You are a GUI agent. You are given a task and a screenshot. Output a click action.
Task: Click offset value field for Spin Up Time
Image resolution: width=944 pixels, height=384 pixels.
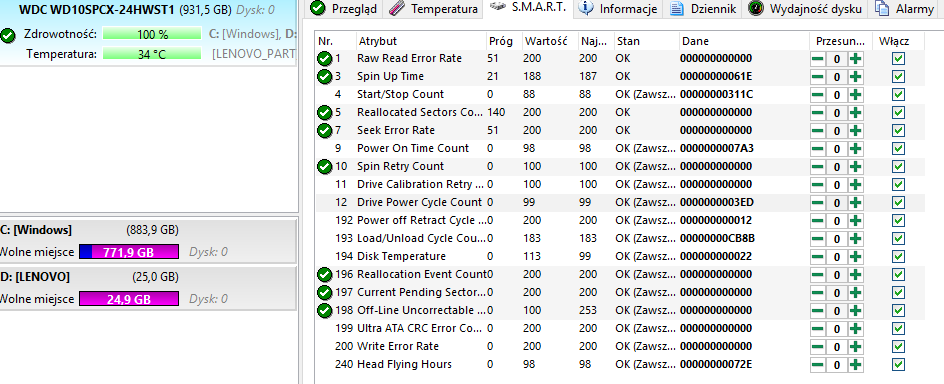pyautogui.click(x=837, y=77)
